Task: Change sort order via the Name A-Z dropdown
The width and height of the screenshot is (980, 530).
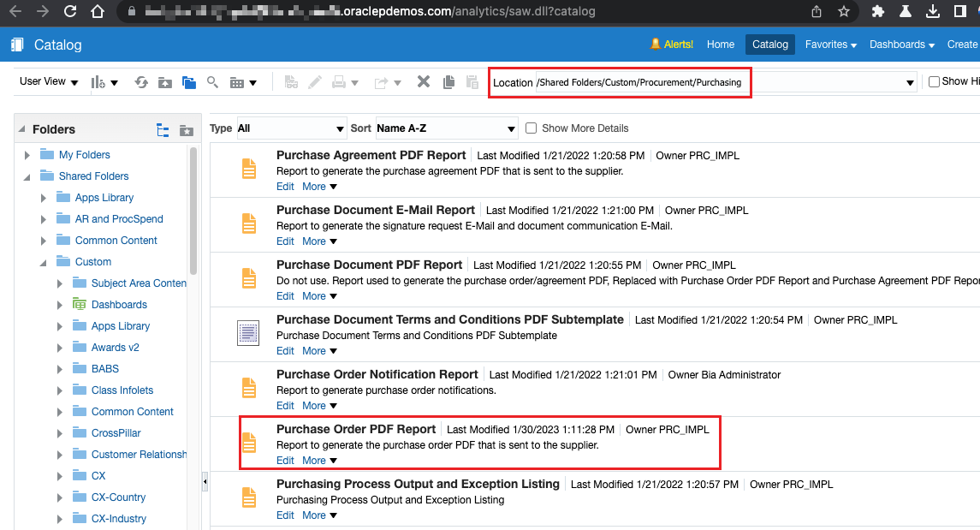Action: coord(445,128)
